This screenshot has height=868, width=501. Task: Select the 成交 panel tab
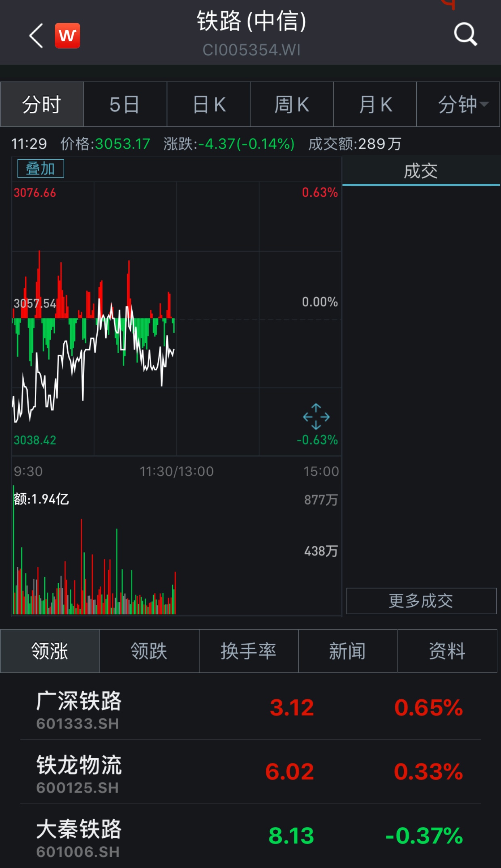[421, 171]
